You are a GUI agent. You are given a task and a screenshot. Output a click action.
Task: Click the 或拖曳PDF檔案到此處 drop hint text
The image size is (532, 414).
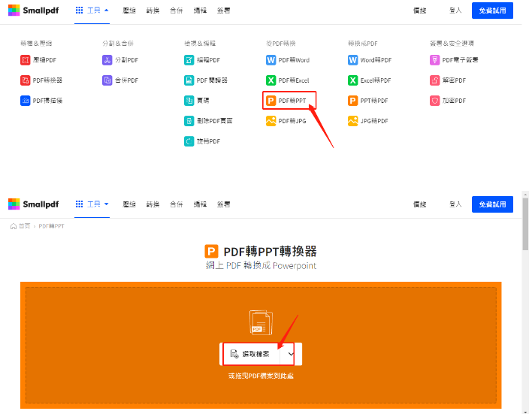pos(261,376)
